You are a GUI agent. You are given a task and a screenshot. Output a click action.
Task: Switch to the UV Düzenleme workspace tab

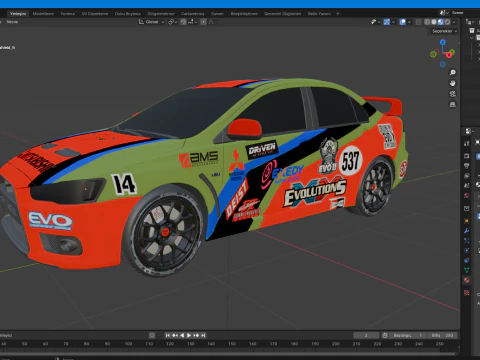pyautogui.click(x=95, y=14)
